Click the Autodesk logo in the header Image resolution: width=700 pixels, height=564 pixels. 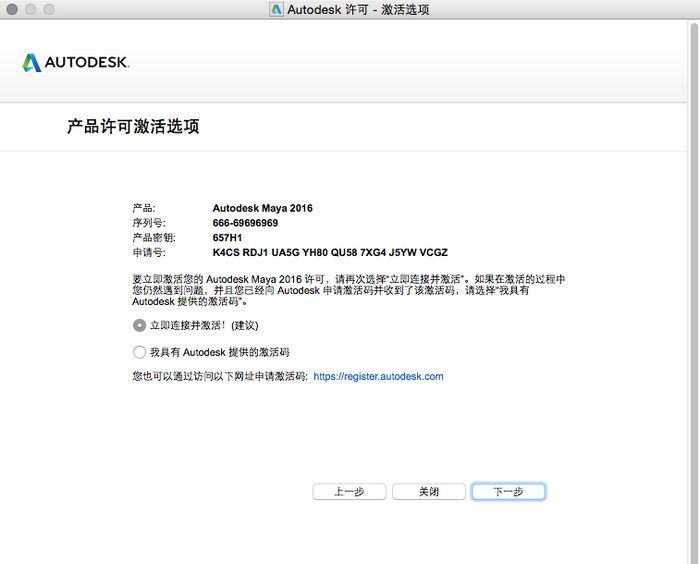tap(75, 63)
